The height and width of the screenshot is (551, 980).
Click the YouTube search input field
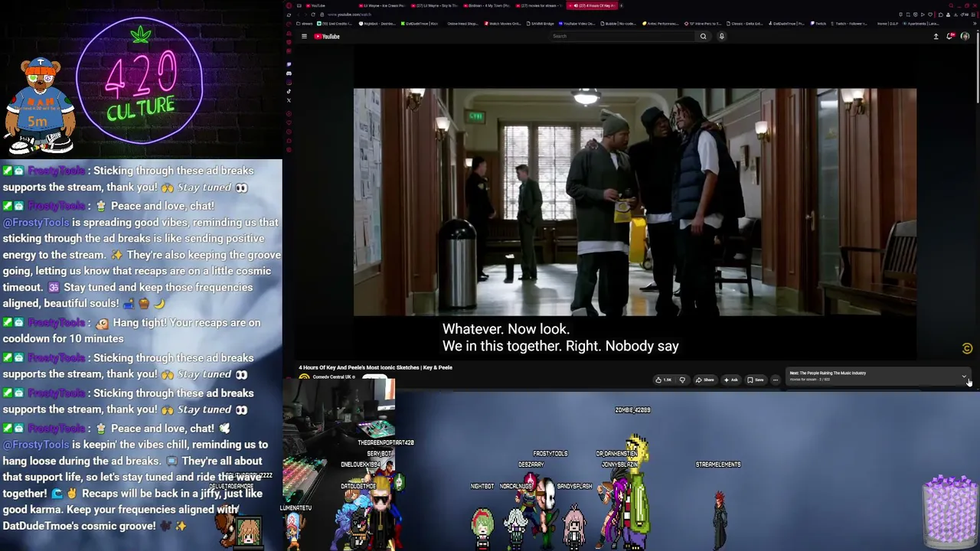tap(623, 36)
